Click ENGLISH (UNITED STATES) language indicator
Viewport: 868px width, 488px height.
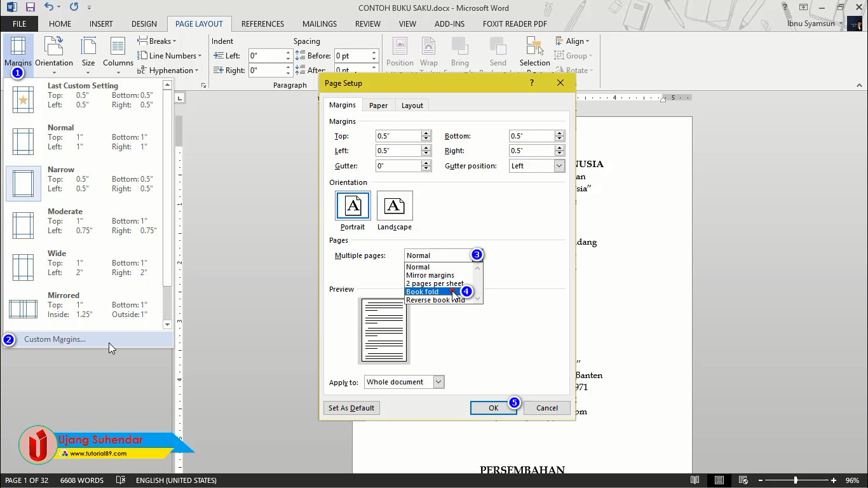[x=176, y=480]
